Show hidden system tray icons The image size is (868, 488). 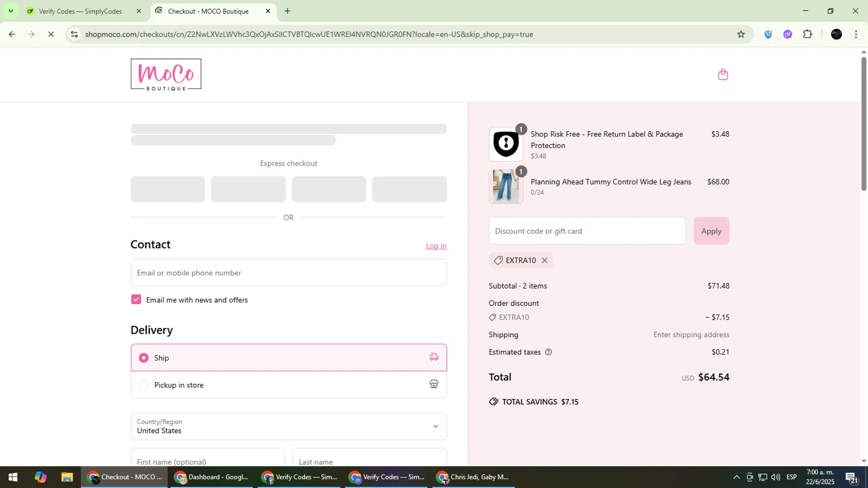[736, 477]
